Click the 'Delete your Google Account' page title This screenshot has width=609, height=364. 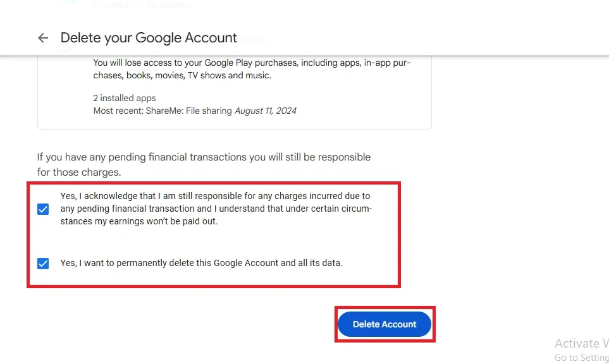[x=149, y=38]
